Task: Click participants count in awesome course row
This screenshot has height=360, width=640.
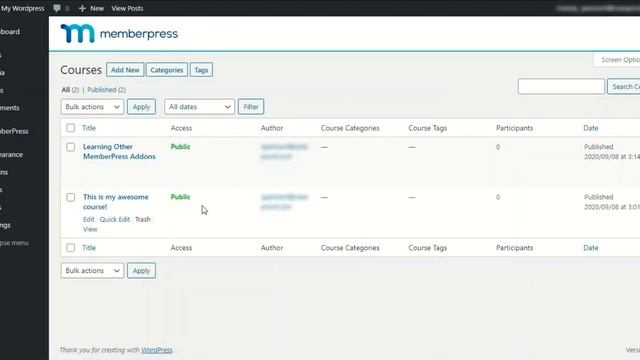Action: [x=498, y=197]
